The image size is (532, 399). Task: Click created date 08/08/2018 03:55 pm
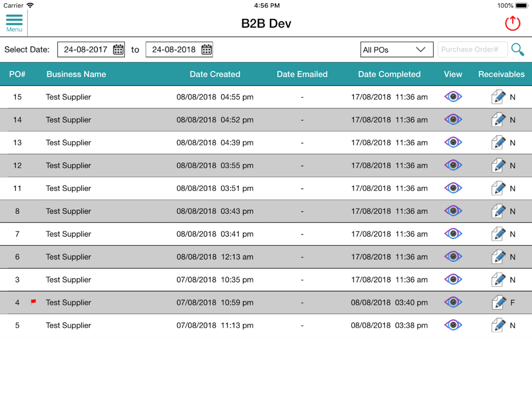point(215,165)
